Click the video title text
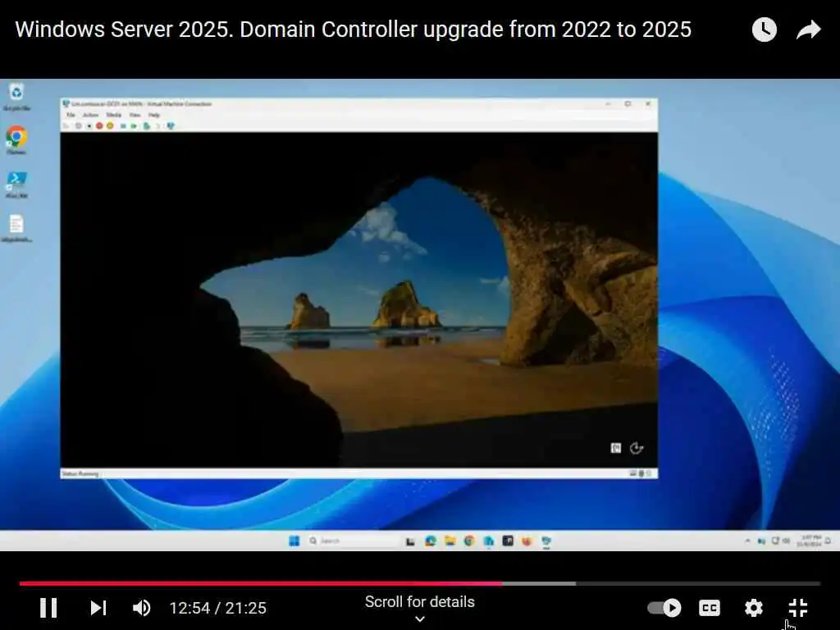The height and width of the screenshot is (630, 840). click(353, 30)
